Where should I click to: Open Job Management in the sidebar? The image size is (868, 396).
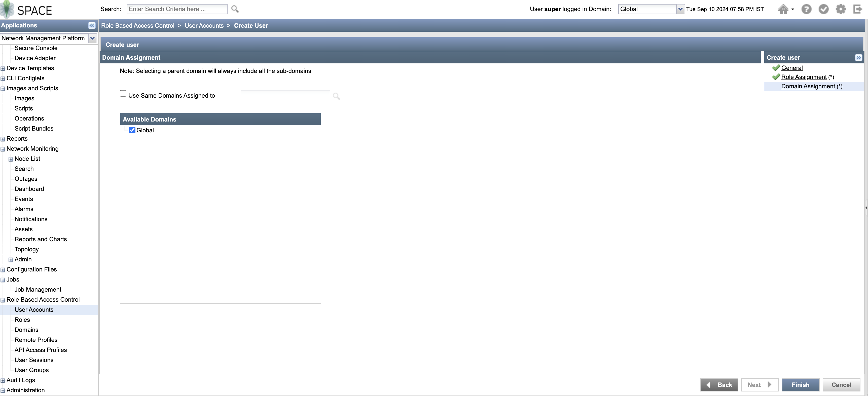click(38, 290)
